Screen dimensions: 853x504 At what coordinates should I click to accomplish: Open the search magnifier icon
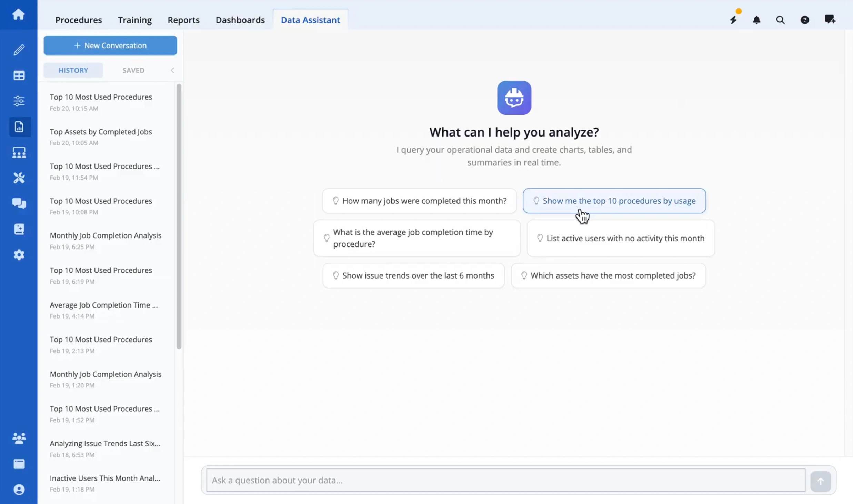tap(780, 20)
